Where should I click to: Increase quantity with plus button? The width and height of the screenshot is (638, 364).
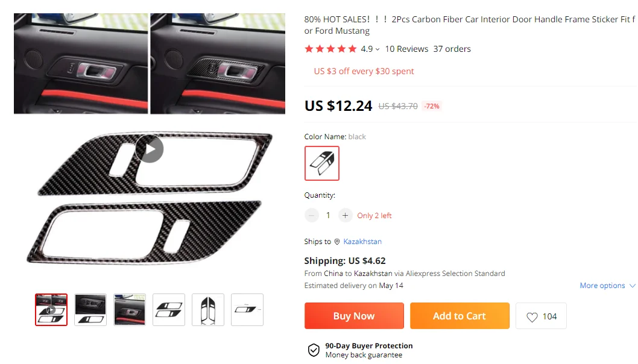[345, 216]
